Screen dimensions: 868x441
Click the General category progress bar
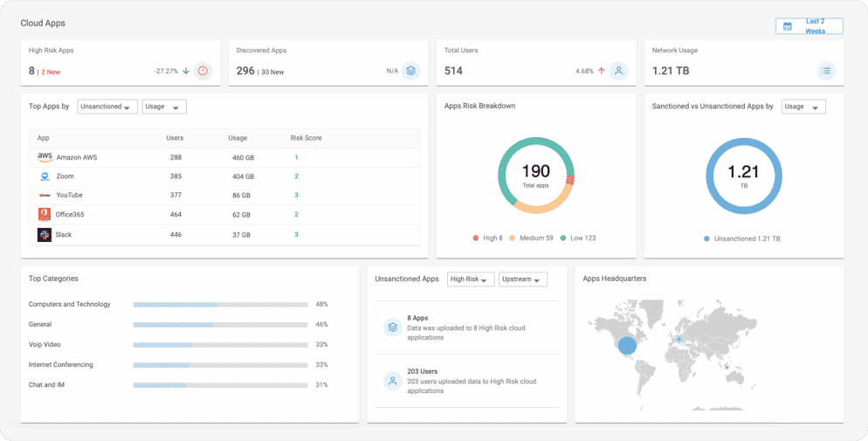[x=220, y=324]
